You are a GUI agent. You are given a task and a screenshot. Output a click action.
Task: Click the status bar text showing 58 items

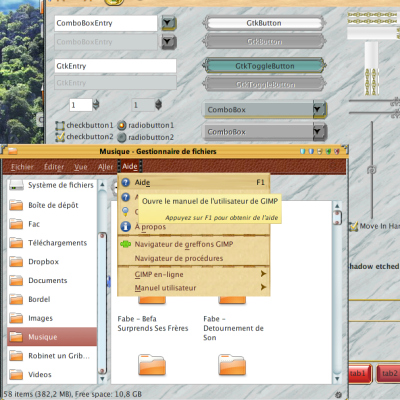pyautogui.click(x=73, y=394)
